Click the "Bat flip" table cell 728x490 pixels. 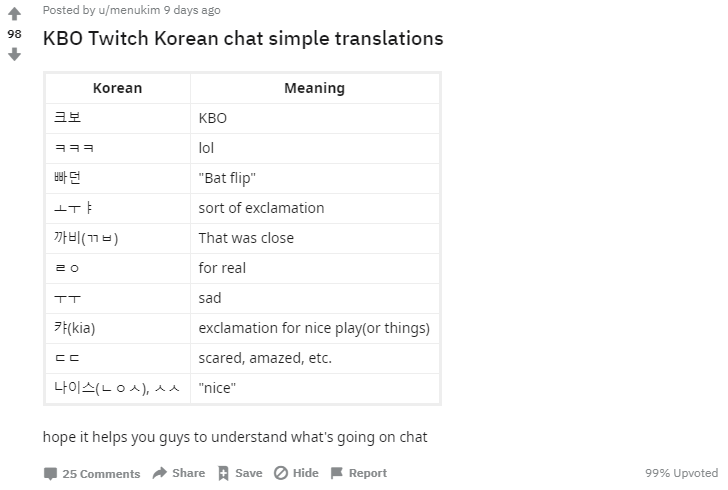[228, 178]
